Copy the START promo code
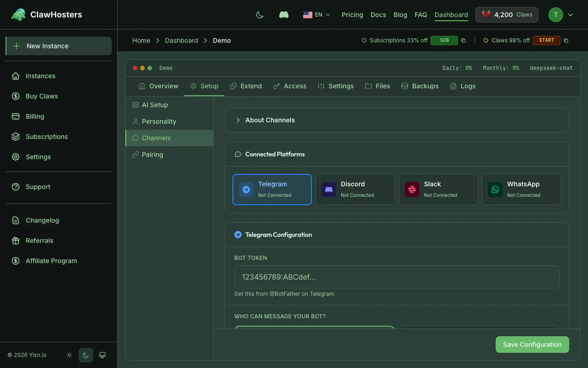 pyautogui.click(x=565, y=40)
